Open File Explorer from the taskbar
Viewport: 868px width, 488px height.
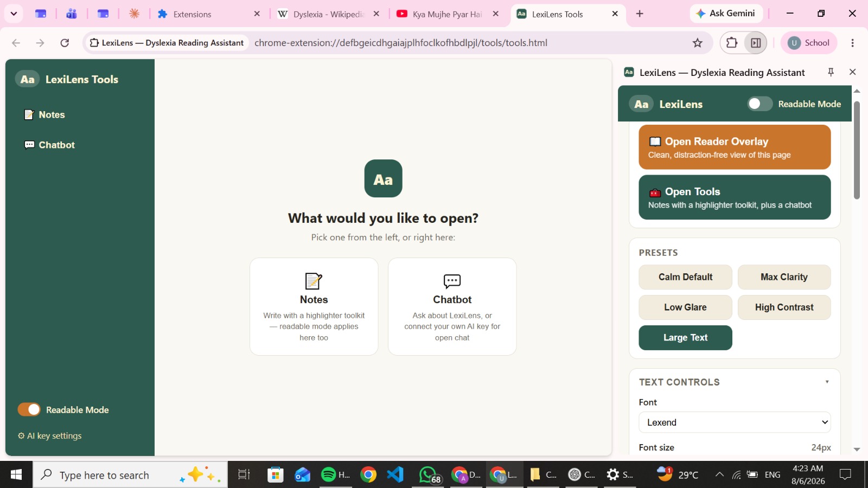click(x=543, y=475)
